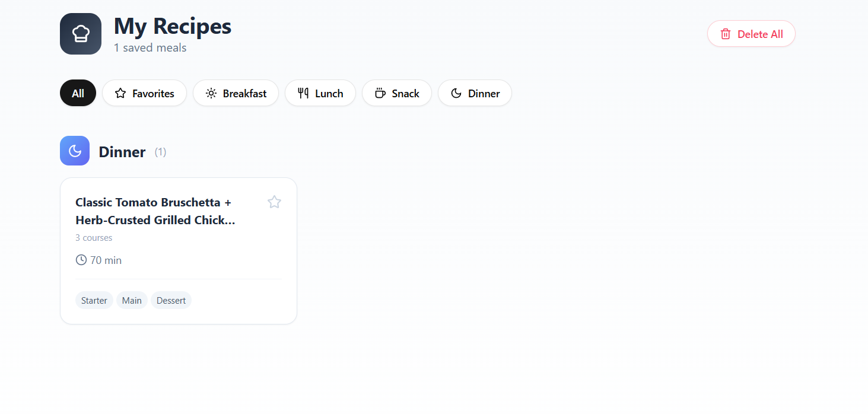Click the star icon in Favorites filter

click(120, 93)
